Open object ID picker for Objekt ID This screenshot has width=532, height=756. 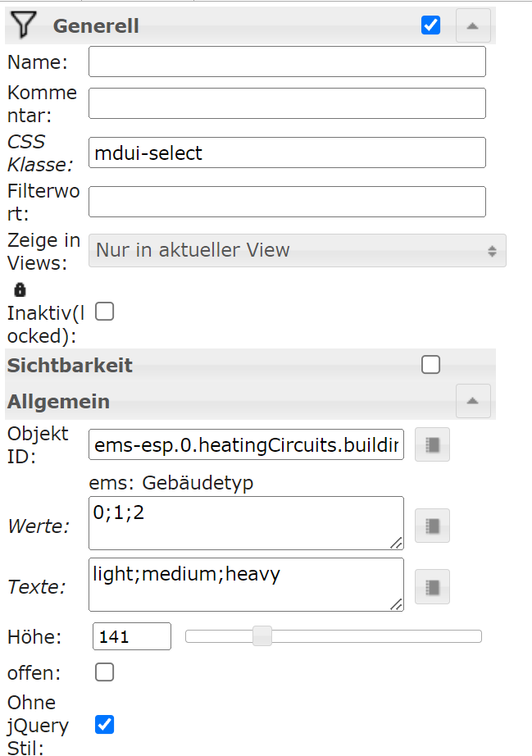[432, 444]
